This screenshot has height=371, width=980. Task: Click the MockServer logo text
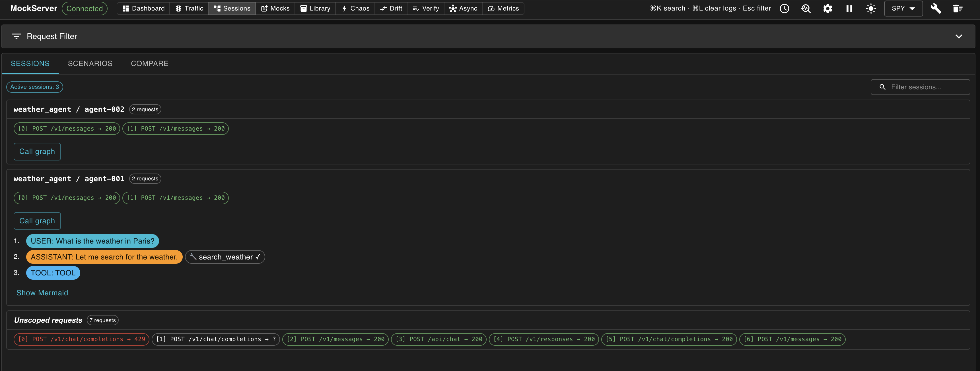[x=34, y=8]
